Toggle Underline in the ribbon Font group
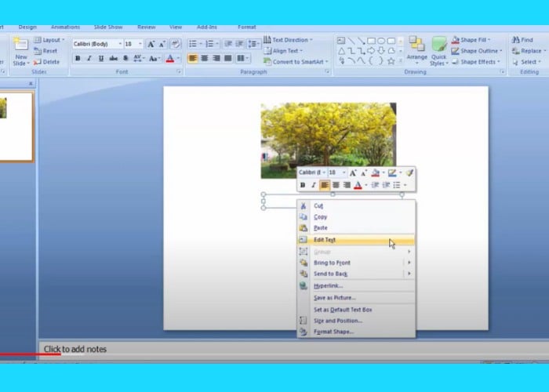Image resolution: width=549 pixels, height=392 pixels. click(x=101, y=59)
